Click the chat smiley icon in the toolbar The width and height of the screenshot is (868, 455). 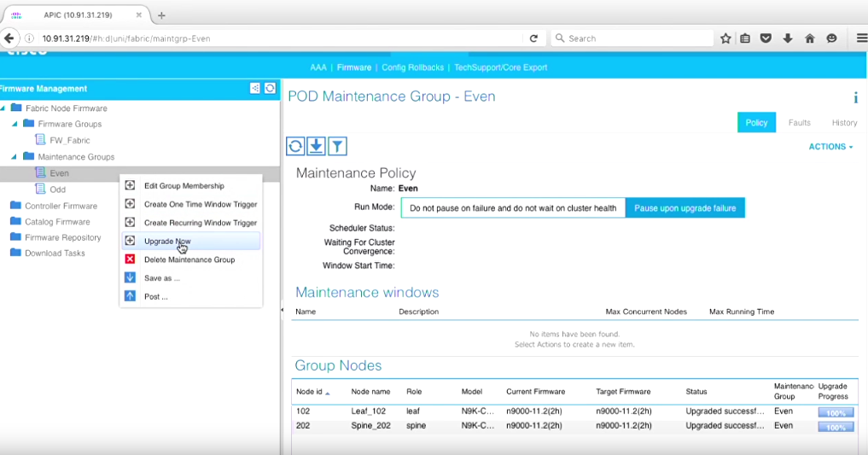click(x=831, y=38)
